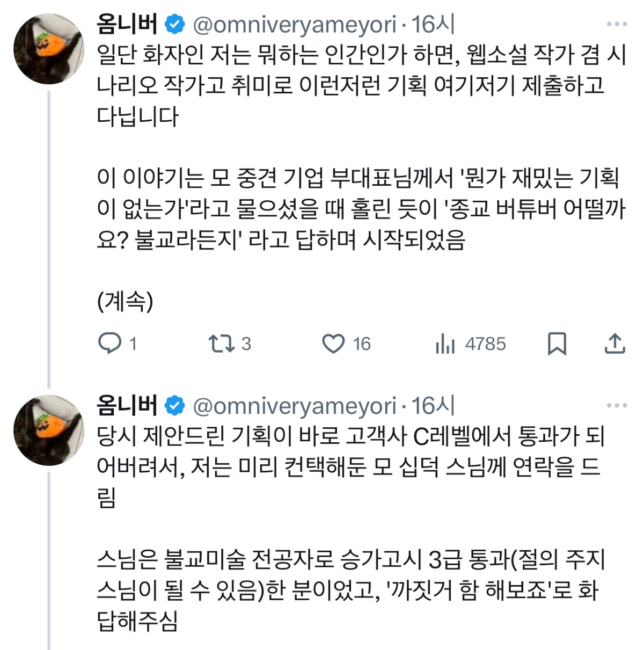Open 옴니버 display name in second tweet
This screenshot has width=644, height=650.
point(127,406)
